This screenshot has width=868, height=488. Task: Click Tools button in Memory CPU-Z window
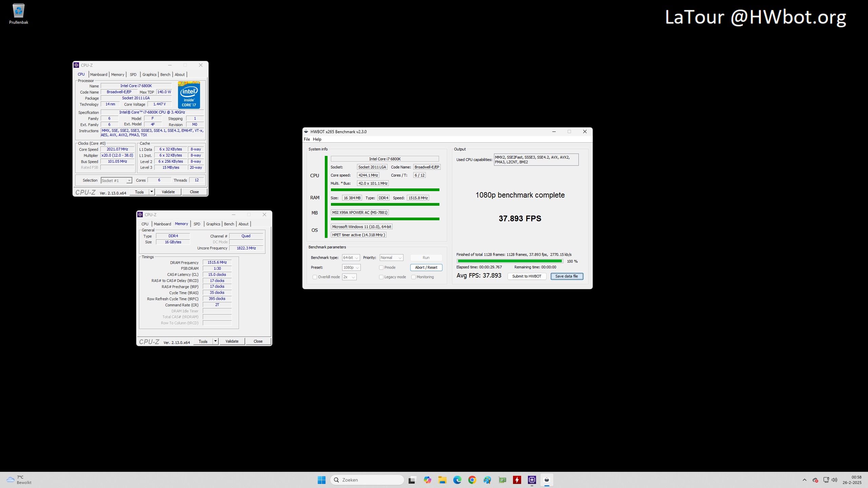203,341
